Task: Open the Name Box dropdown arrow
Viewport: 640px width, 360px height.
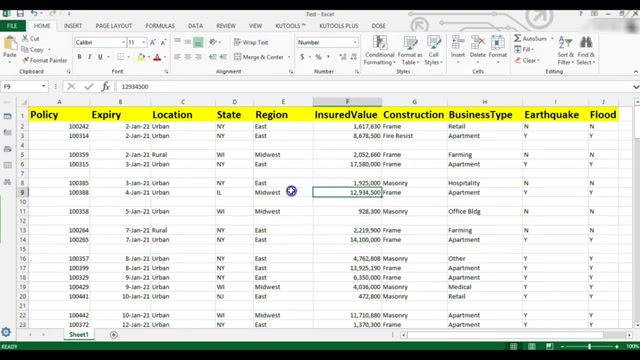Action: [x=43, y=87]
